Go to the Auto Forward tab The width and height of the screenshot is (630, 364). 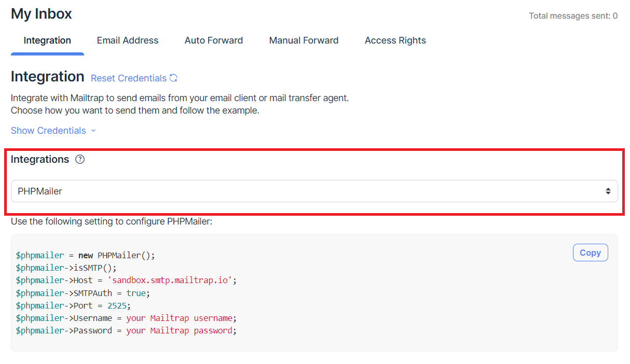click(214, 40)
